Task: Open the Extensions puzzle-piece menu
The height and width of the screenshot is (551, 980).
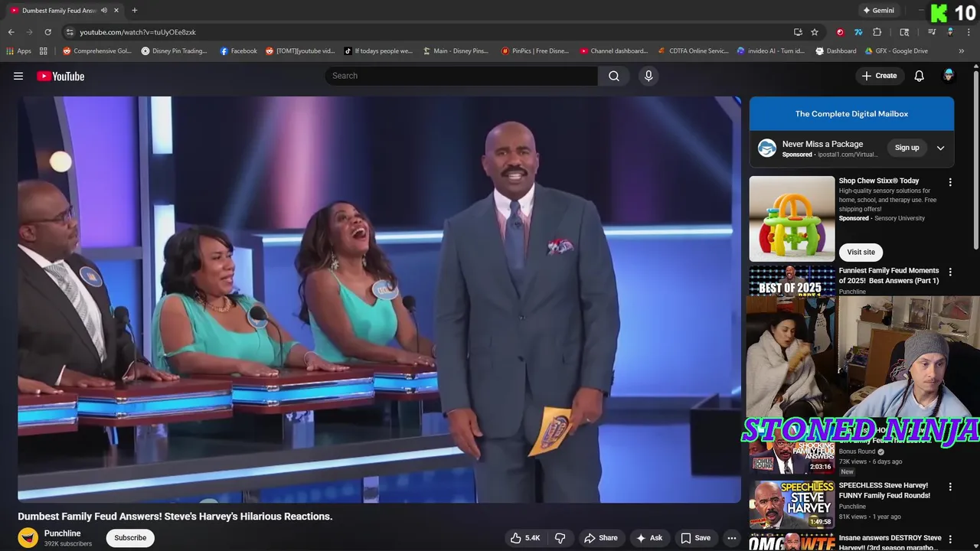Action: [x=877, y=32]
